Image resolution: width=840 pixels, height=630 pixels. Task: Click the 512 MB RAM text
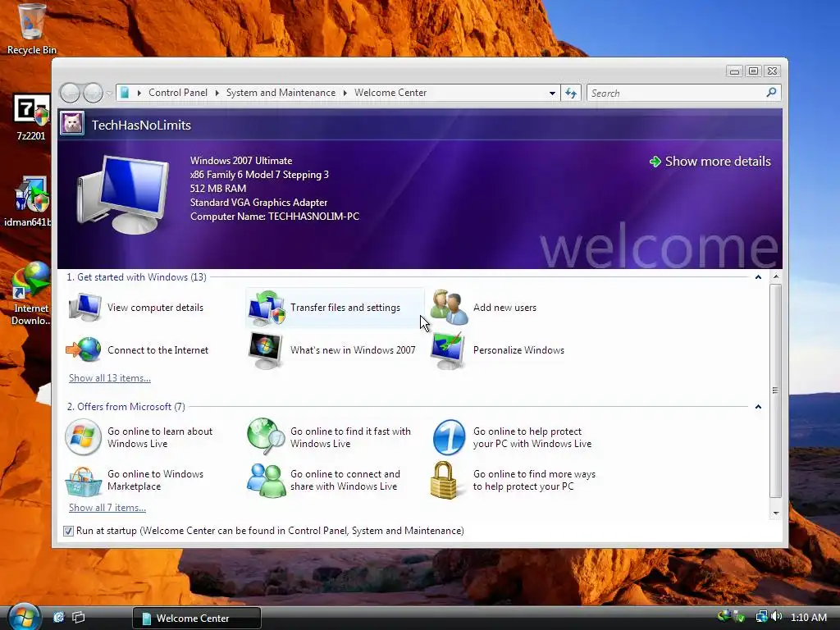tap(218, 189)
